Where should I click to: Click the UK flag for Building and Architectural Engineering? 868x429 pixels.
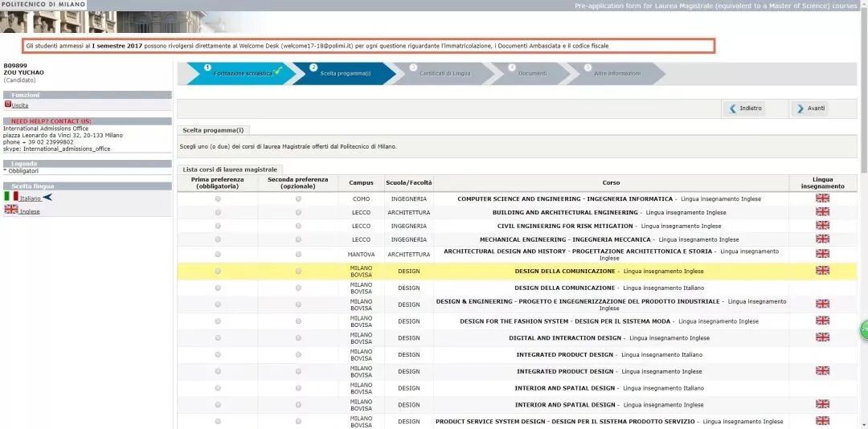(823, 212)
